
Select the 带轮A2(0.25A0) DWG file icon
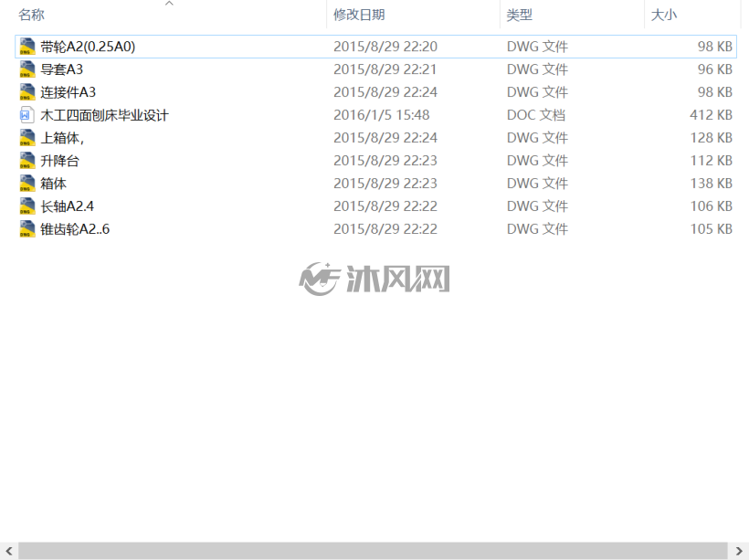tap(27, 47)
